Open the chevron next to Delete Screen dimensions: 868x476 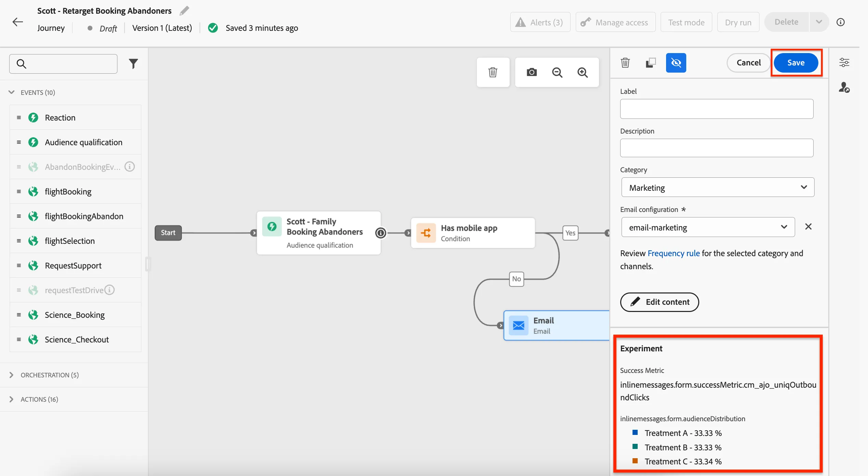[x=819, y=22]
